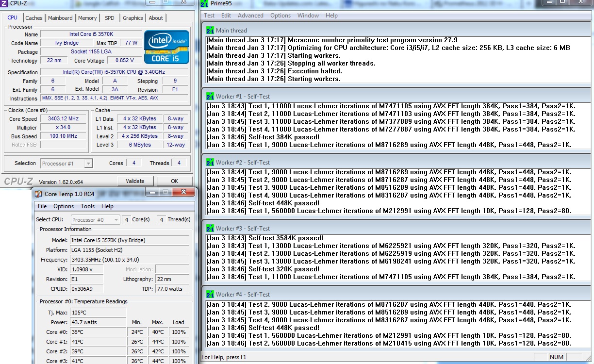Click the Prime95 title bar app icon
594x364 pixels.
tap(204, 4)
